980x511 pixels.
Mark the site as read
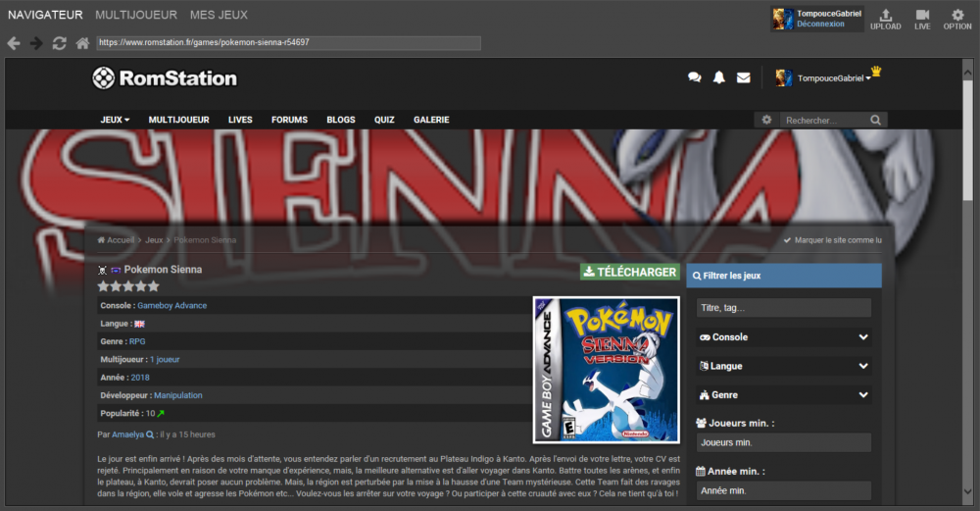[x=832, y=240]
